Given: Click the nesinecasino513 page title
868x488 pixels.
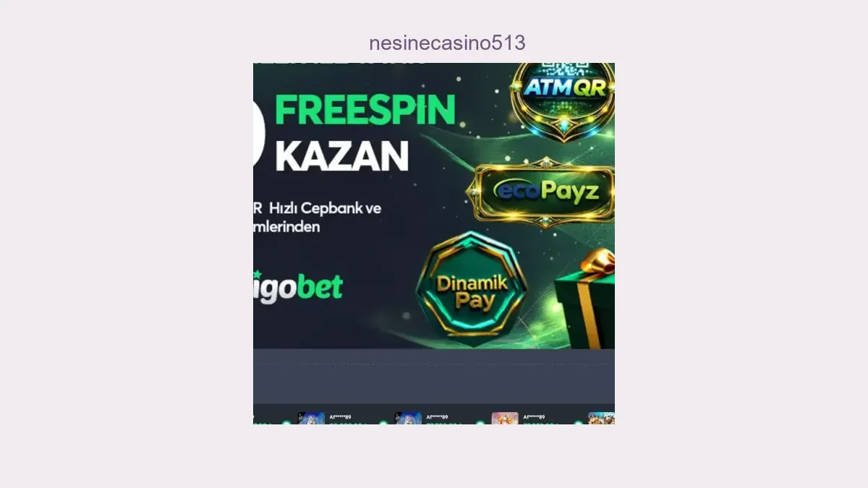Looking at the screenshot, I should 447,43.
